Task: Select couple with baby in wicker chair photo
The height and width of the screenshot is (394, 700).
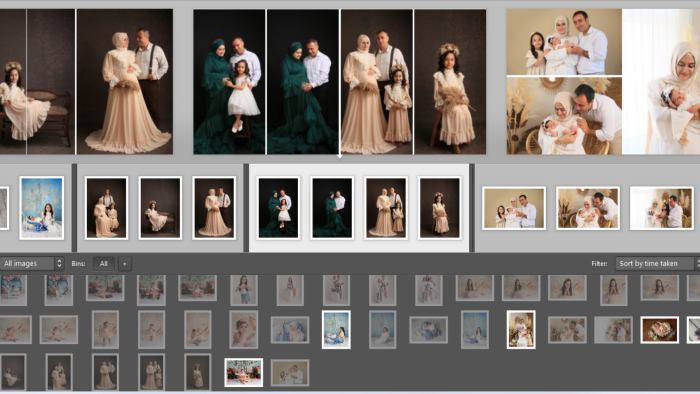Action: pos(564,116)
